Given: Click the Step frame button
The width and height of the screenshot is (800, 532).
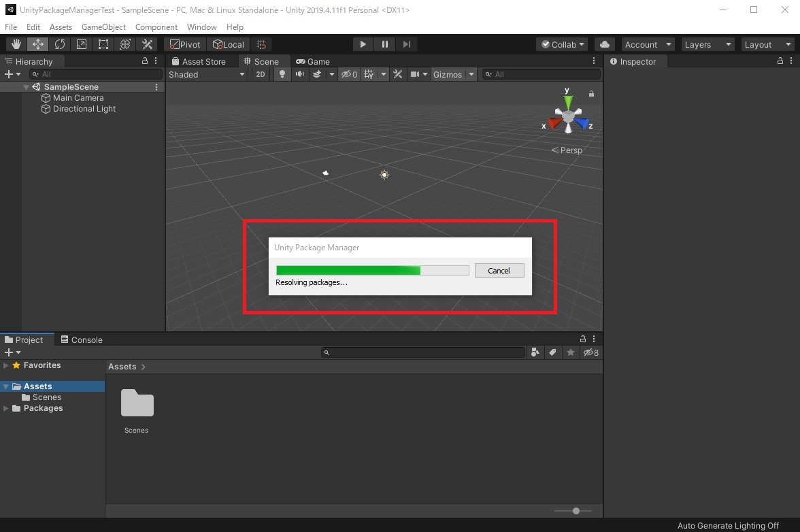Looking at the screenshot, I should 406,44.
